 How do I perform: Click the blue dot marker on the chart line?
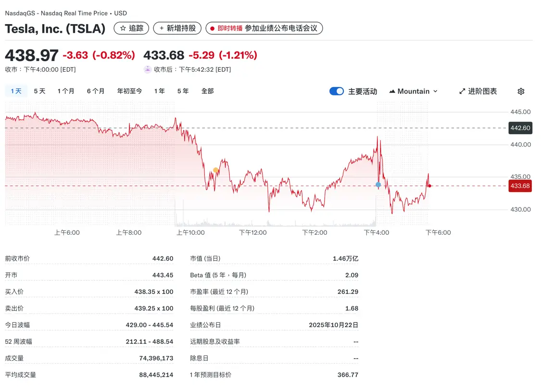click(378, 185)
